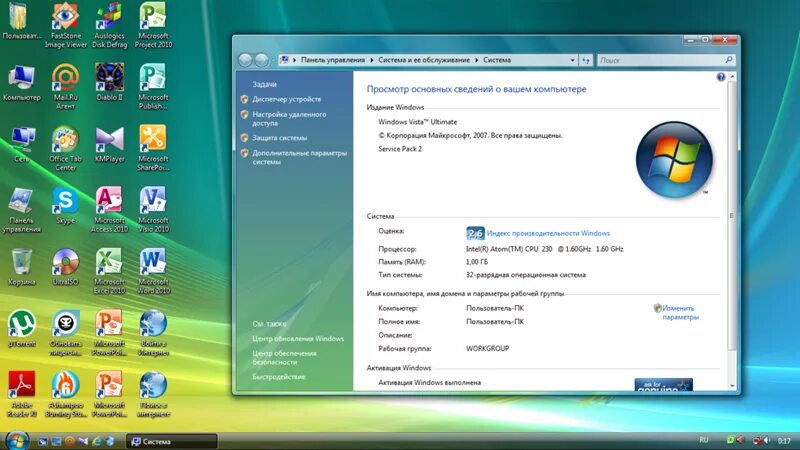The image size is (800, 450).
Task: Open Microsoft Word 2010 shortcut
Action: [x=153, y=271]
